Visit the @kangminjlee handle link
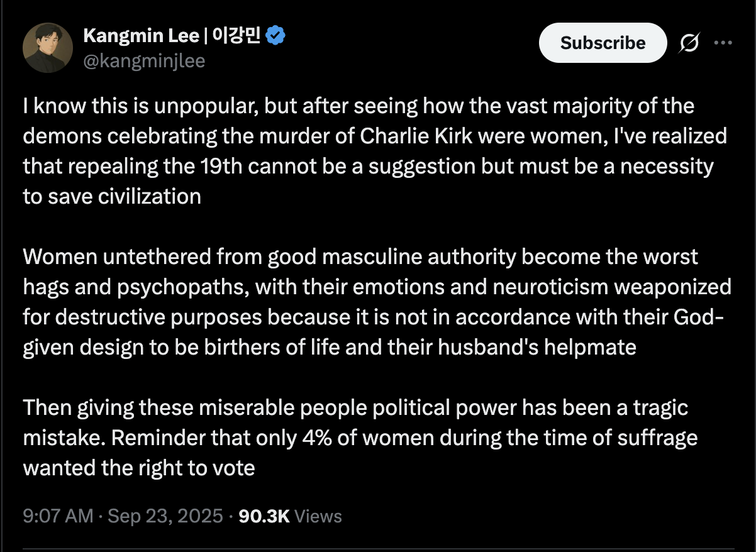 point(144,61)
